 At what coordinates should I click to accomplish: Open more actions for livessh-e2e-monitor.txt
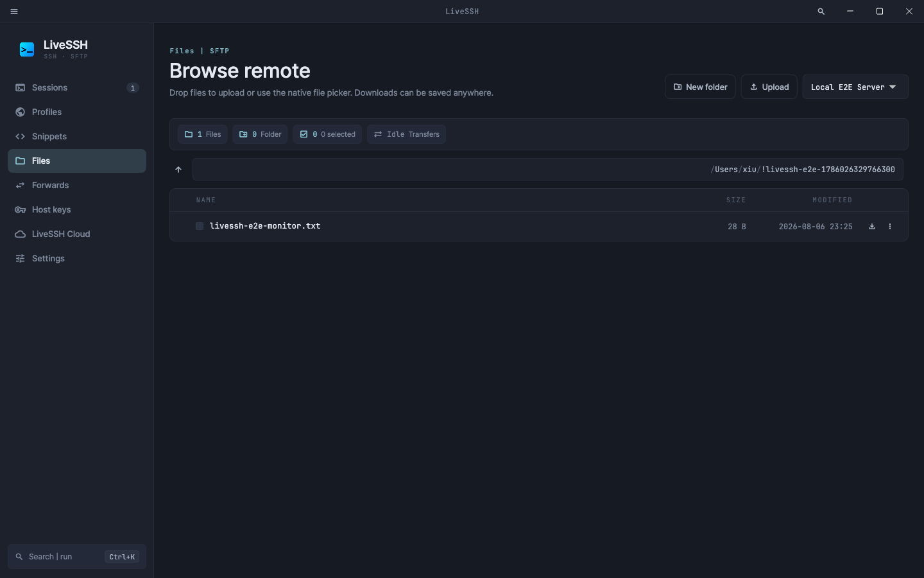[x=890, y=226]
